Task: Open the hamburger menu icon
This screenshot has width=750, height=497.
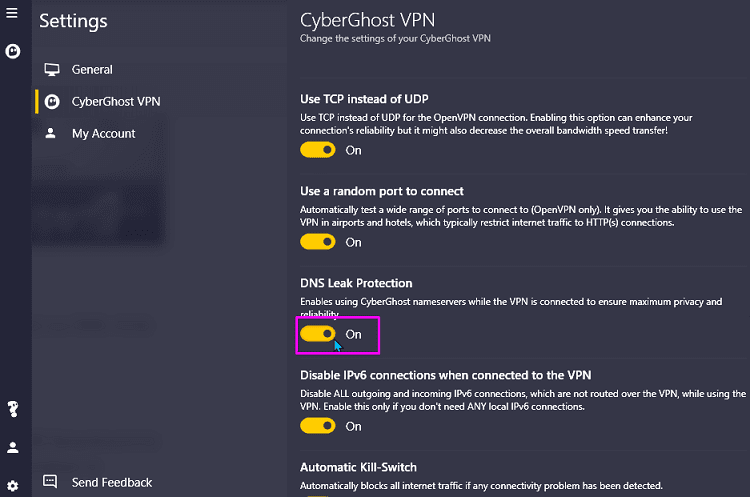Action: point(12,13)
